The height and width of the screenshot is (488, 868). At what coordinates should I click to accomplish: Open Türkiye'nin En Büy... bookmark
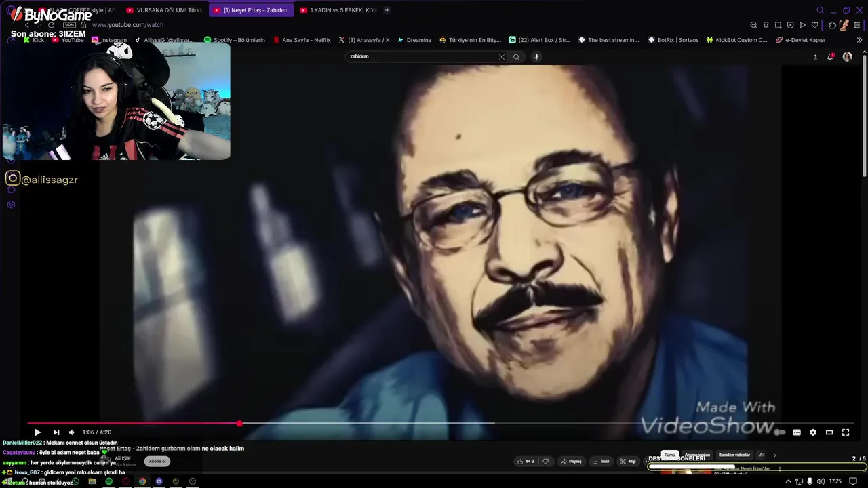pos(470,40)
